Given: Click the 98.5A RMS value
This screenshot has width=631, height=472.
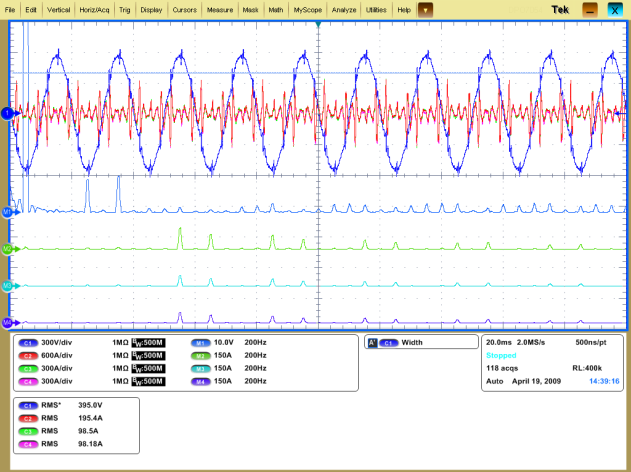Looking at the screenshot, I should (88, 431).
